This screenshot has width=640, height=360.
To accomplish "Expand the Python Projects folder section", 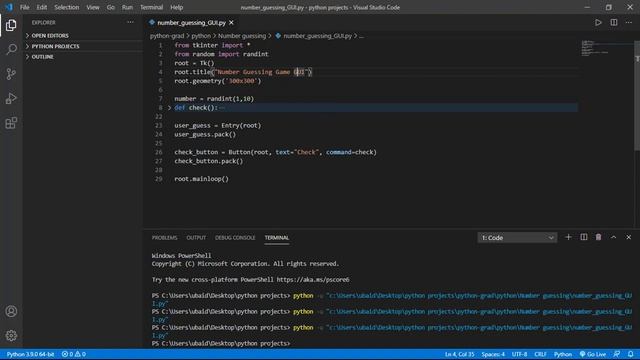I will pos(83,46).
